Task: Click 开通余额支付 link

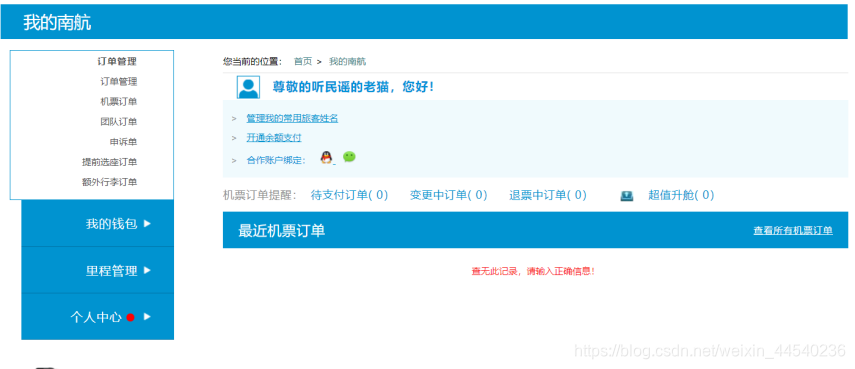Action: click(274, 137)
